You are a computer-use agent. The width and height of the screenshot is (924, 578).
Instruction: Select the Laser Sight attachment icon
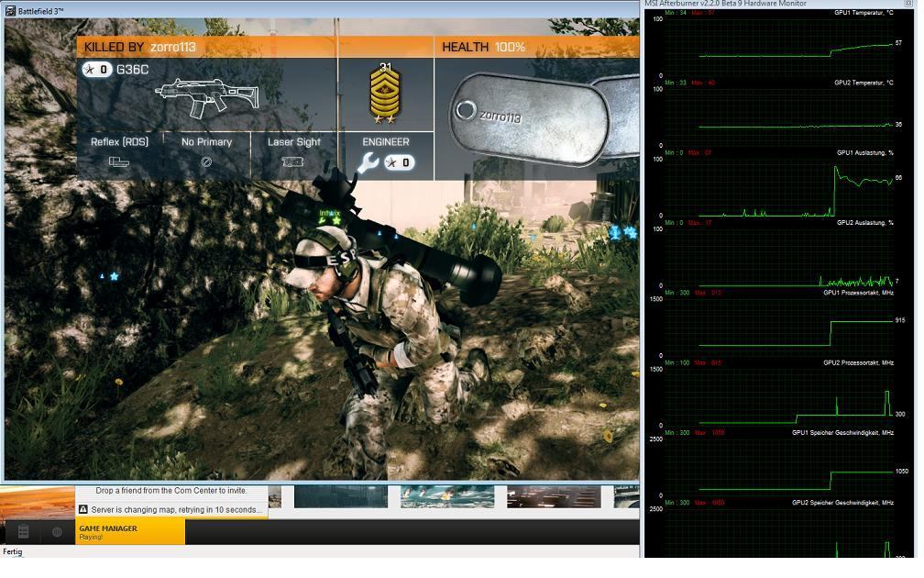coord(293,161)
